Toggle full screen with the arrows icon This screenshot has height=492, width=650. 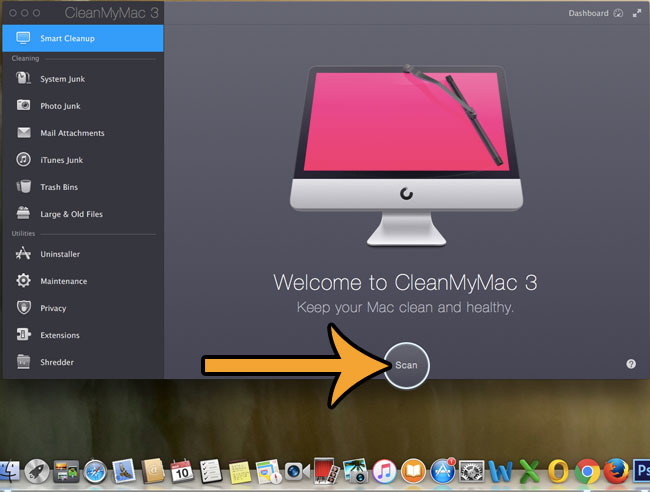[637, 13]
